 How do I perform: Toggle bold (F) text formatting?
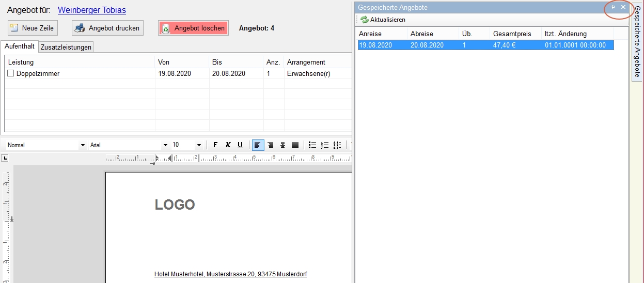tap(215, 145)
